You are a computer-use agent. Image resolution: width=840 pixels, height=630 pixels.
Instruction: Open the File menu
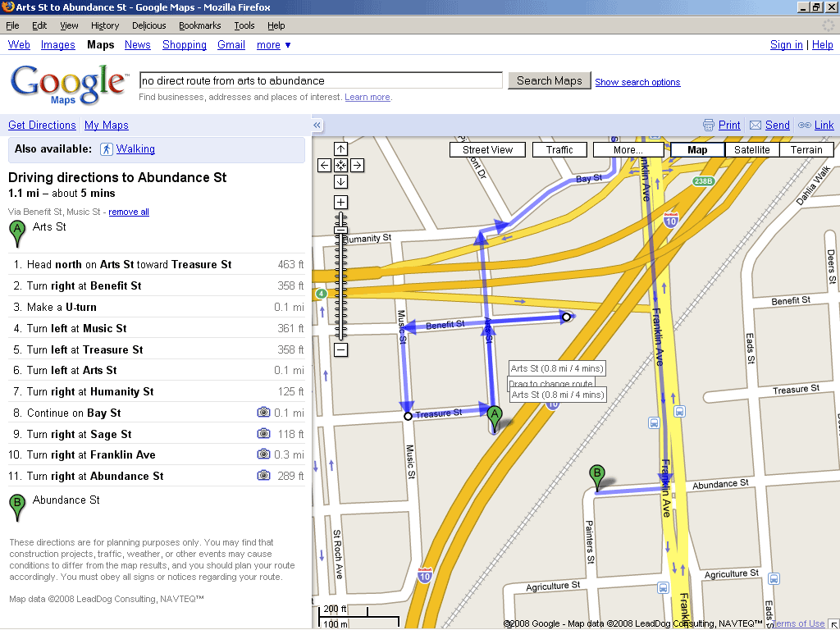[x=12, y=25]
